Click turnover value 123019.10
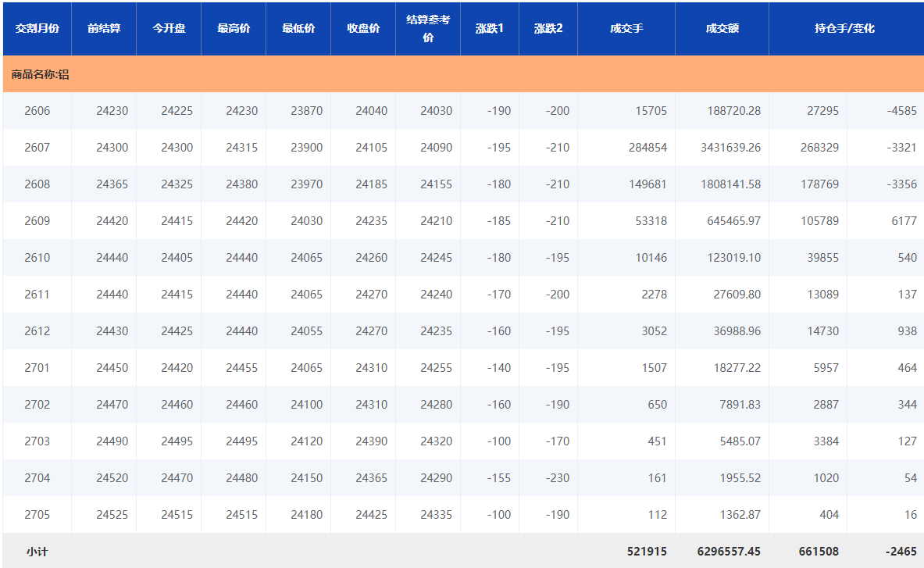The height and width of the screenshot is (568, 924). pyautogui.click(x=734, y=258)
